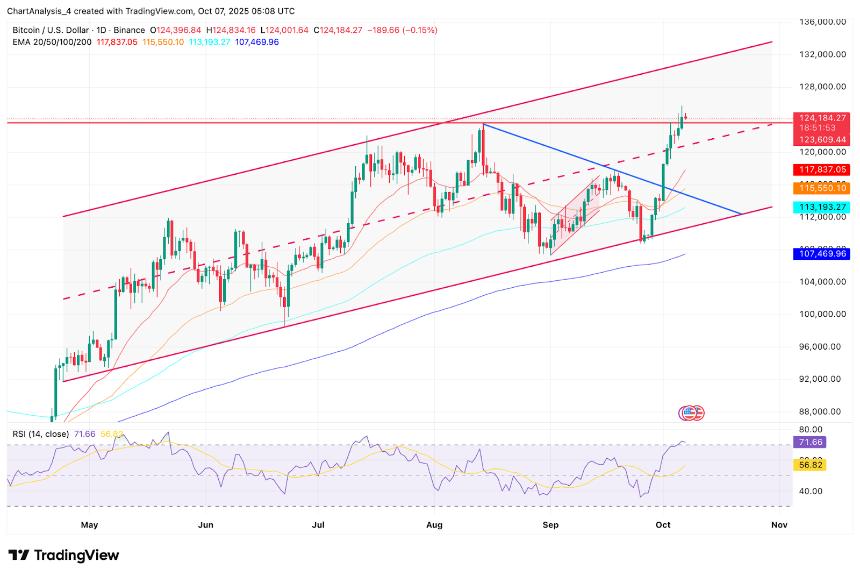The image size is (860, 576).
Task: Click the orange 115,550.10 EMA 50 price tag
Action: tap(822, 188)
